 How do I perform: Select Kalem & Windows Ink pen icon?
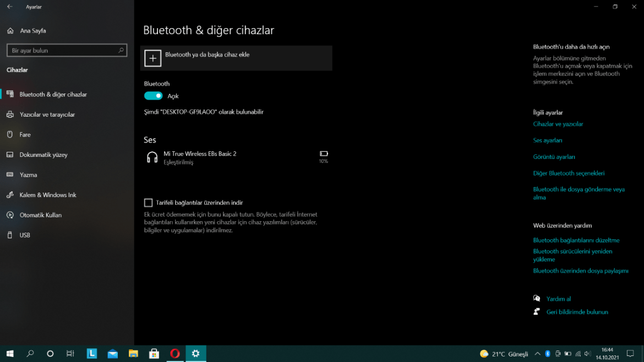(x=10, y=195)
